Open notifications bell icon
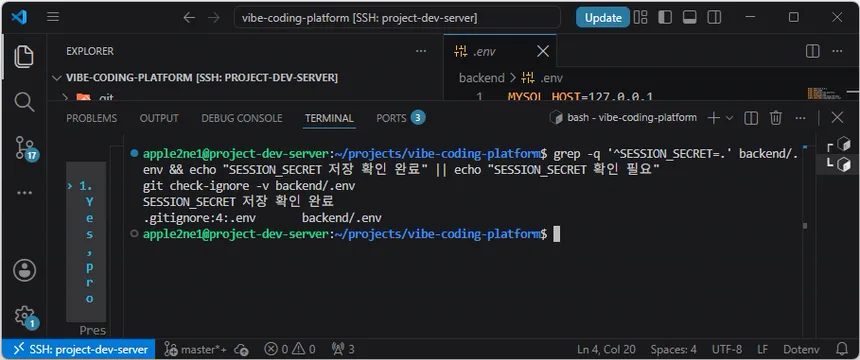Screen dimensions: 860x360 841,349
